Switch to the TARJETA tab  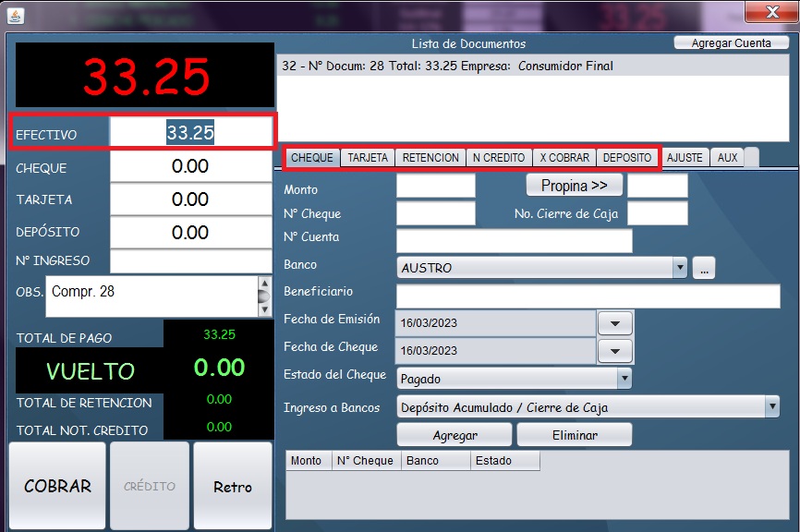coord(368,158)
